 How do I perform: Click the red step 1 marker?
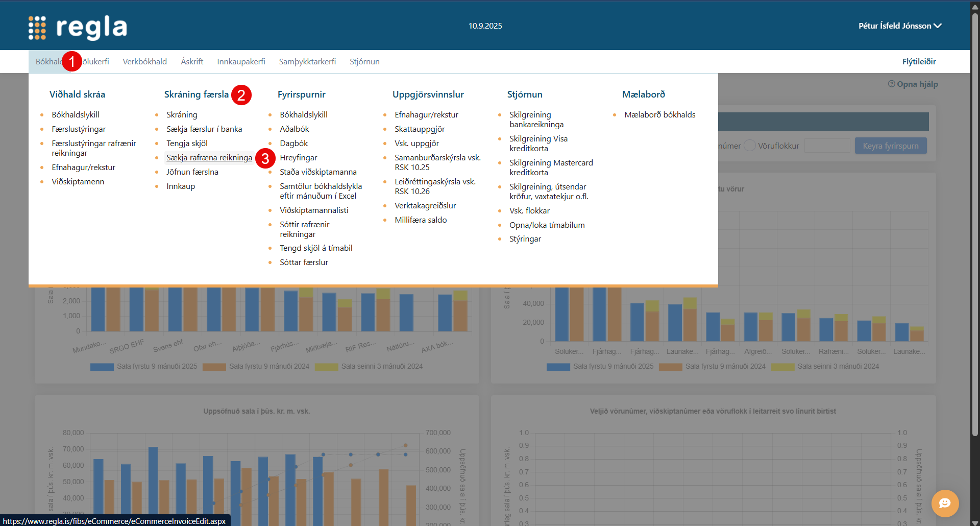pyautogui.click(x=72, y=62)
